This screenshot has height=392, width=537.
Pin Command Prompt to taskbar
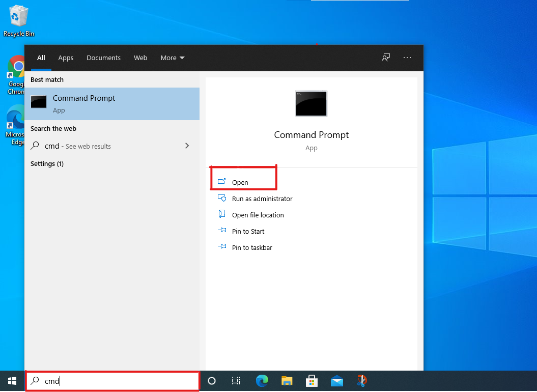click(251, 247)
